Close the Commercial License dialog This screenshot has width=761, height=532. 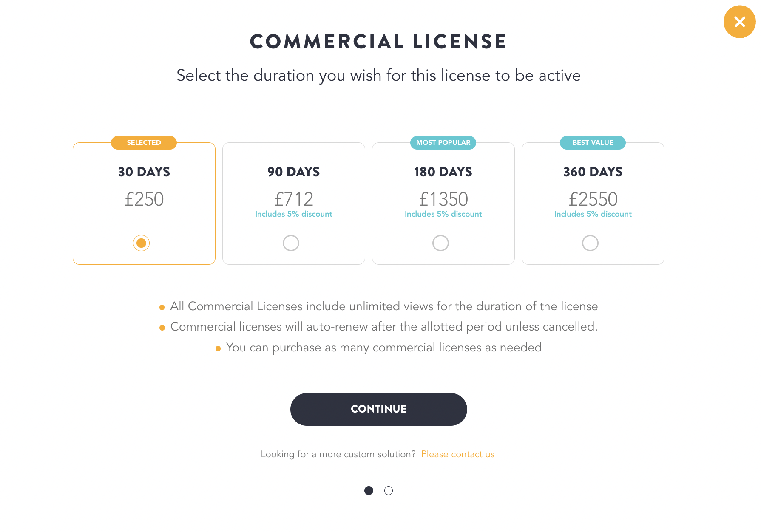tap(739, 22)
